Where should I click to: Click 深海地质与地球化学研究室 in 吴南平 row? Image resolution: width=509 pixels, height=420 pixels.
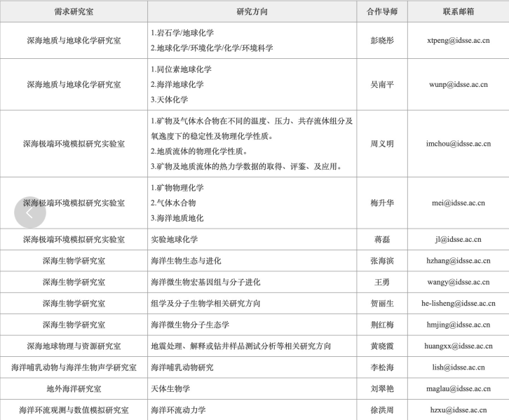[74, 84]
